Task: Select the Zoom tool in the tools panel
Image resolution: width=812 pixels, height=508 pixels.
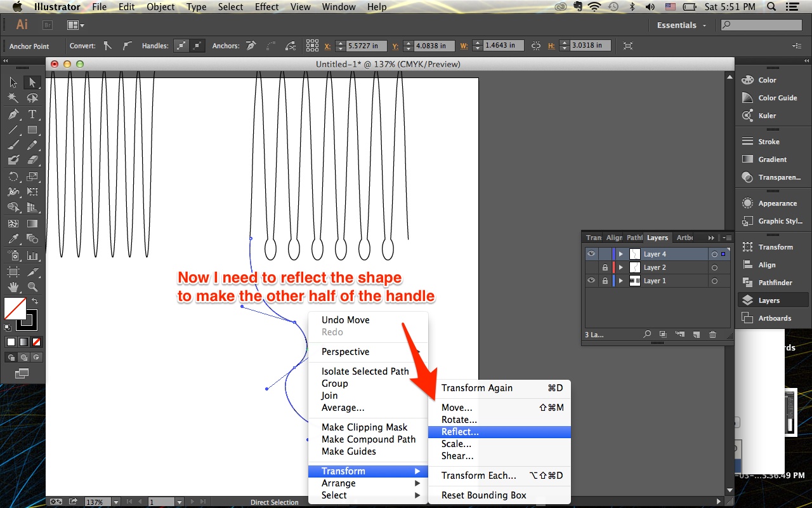Action: [x=32, y=287]
